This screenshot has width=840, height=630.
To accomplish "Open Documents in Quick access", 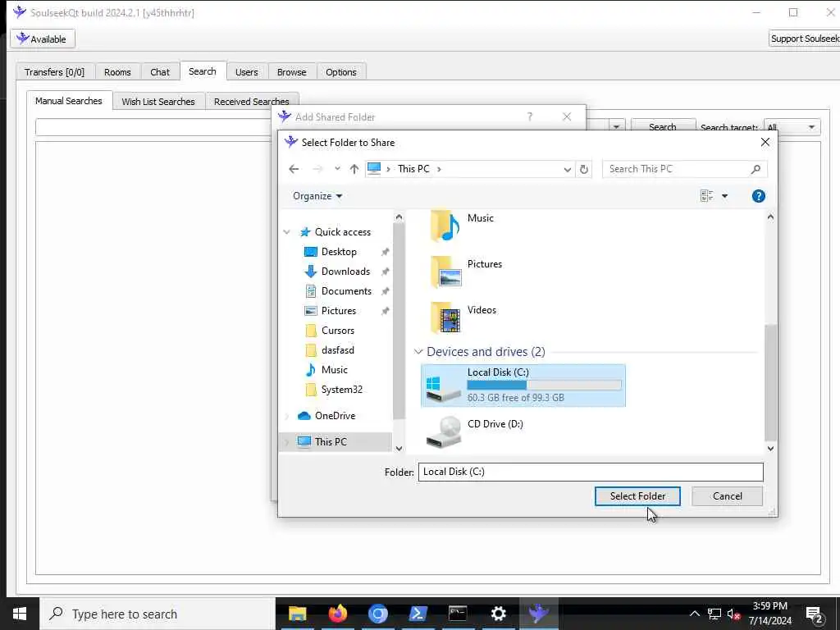I will (x=346, y=291).
